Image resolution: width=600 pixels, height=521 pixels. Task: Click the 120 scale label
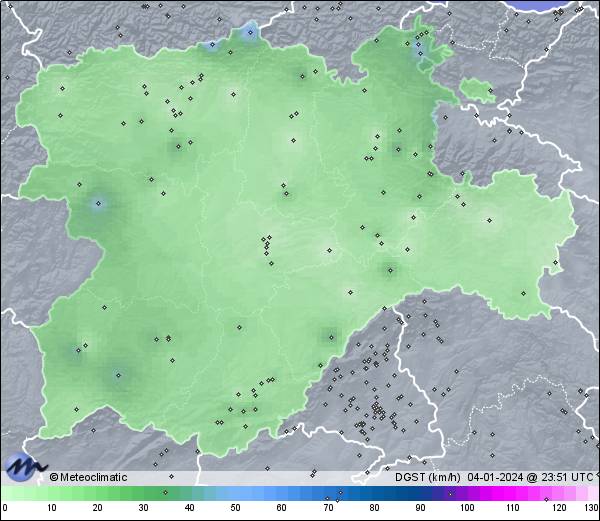point(559,508)
